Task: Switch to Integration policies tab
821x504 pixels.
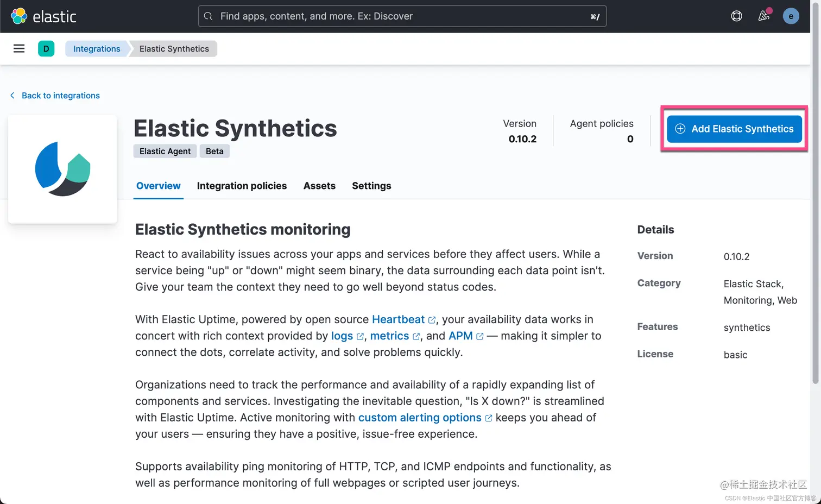Action: tap(242, 186)
